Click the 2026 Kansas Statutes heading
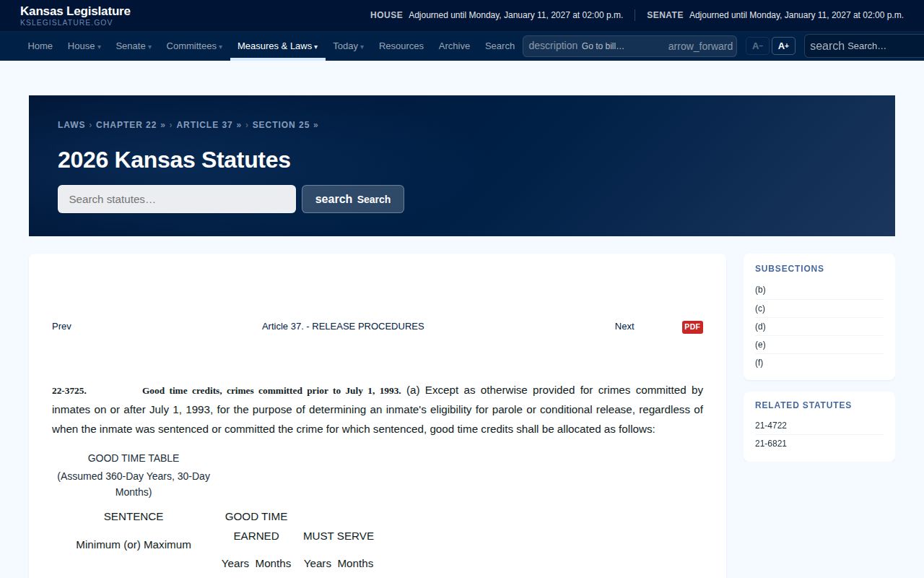Image resolution: width=924 pixels, height=578 pixels. click(174, 160)
